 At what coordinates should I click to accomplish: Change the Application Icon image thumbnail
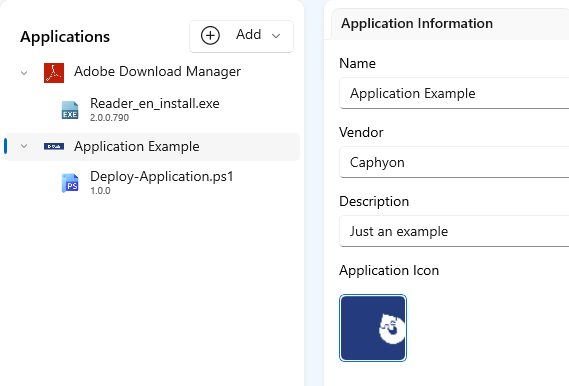click(x=373, y=328)
